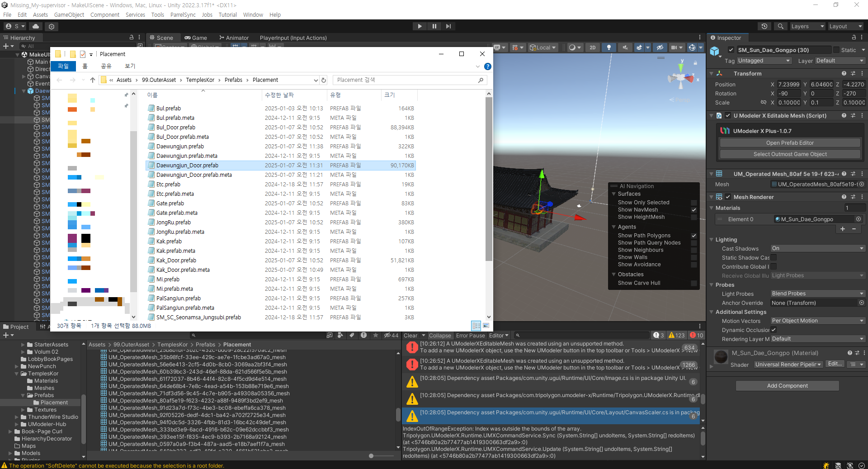868x469 pixels.
Task: Toggle Console info message count filter
Action: point(659,335)
